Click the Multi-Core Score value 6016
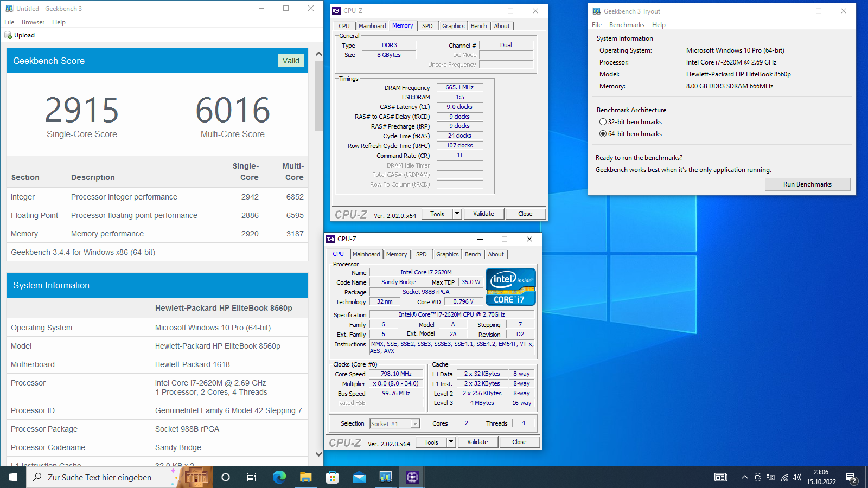Screen dimensions: 868x488 pos(233,110)
